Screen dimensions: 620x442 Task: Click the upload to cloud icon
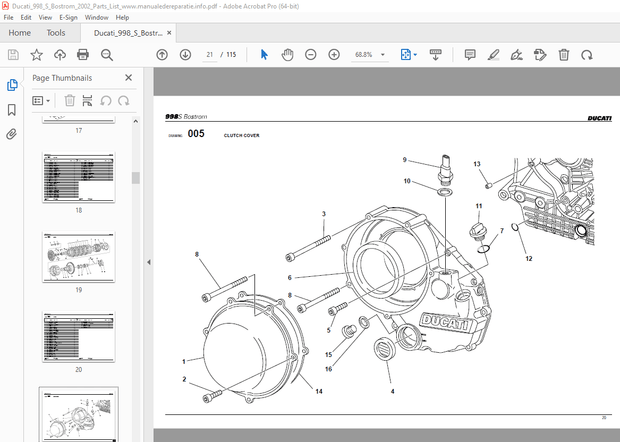[x=60, y=55]
